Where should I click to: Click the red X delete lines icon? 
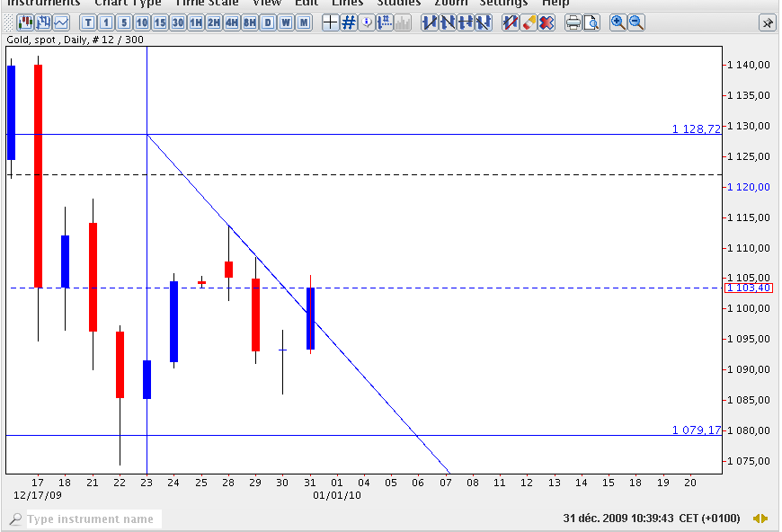547,22
